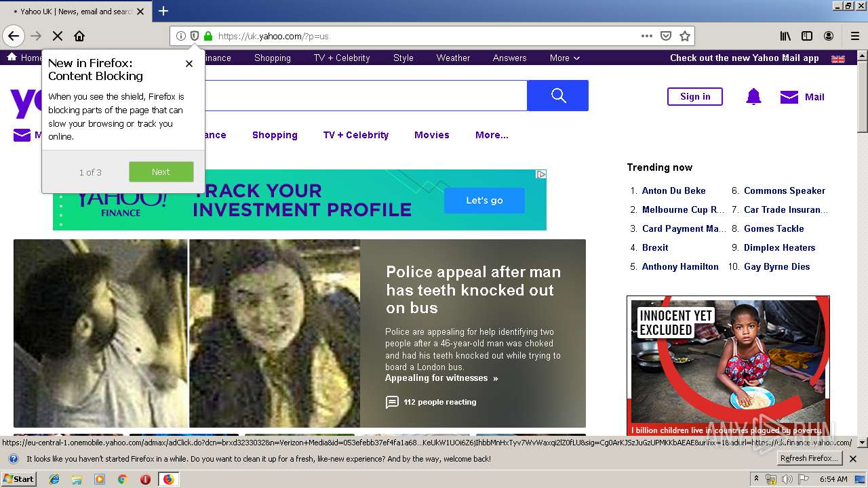The image size is (868, 488).
Task: Bookmark this page with the star
Action: pyautogui.click(x=685, y=36)
